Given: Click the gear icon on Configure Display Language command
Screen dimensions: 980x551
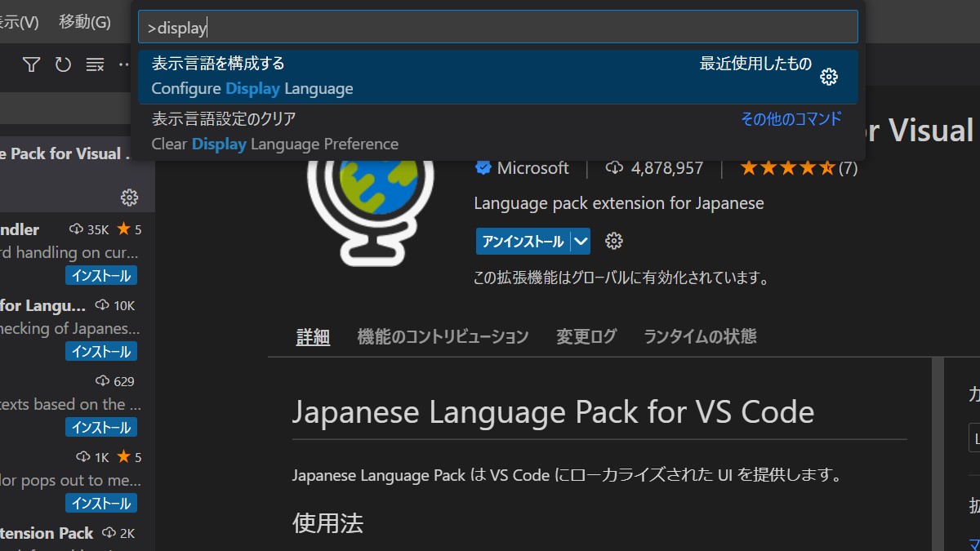Looking at the screenshot, I should click(x=829, y=77).
